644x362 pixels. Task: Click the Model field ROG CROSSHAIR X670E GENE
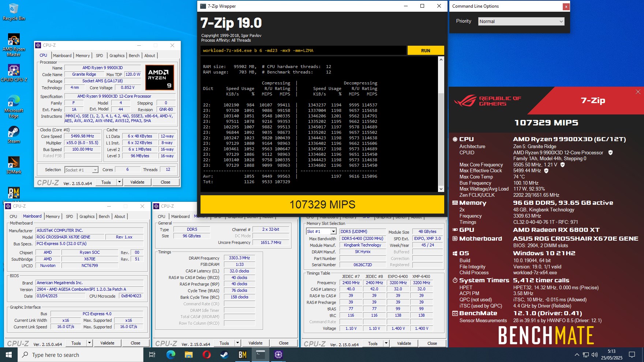70,237
